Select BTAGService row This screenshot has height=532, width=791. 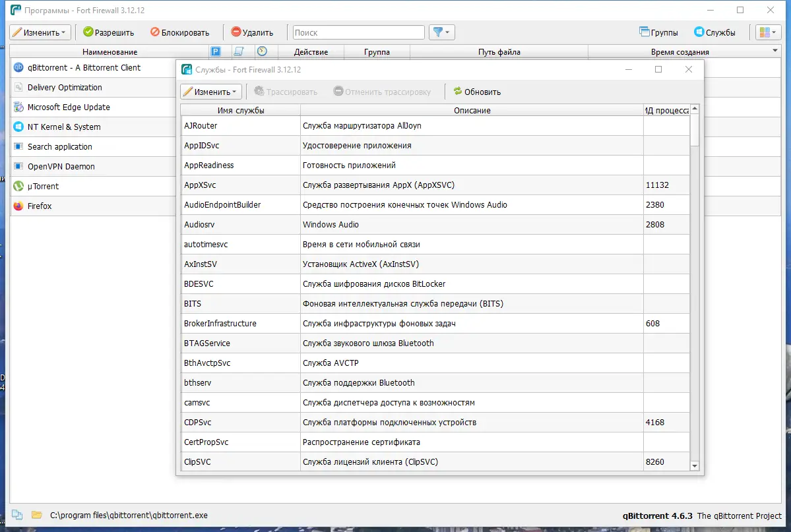click(x=435, y=343)
